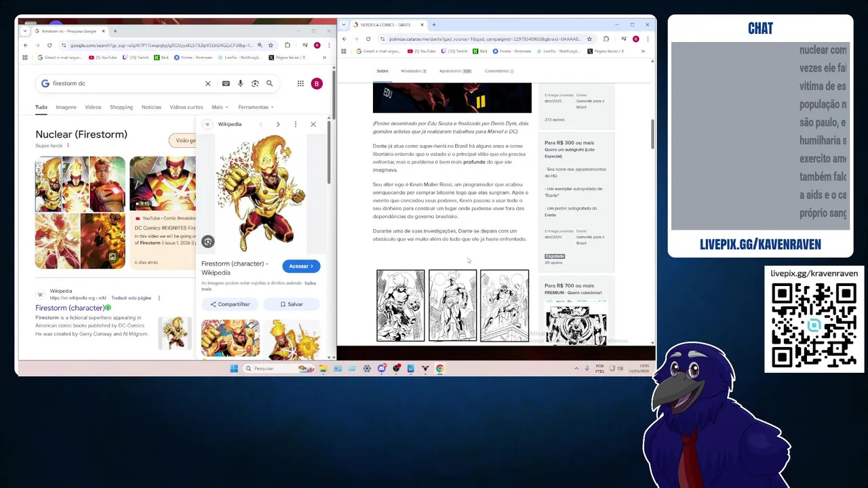Open the Windows Start button
The width and height of the screenshot is (868, 488).
(x=234, y=369)
